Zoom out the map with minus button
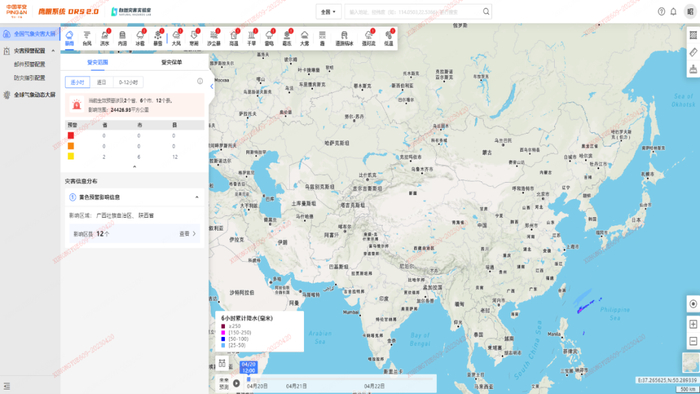This screenshot has height=394, width=700. pos(693,341)
